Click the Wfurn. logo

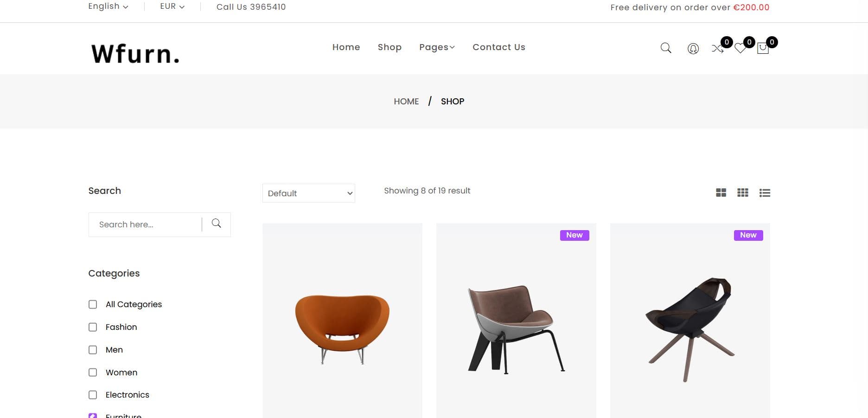click(x=135, y=53)
